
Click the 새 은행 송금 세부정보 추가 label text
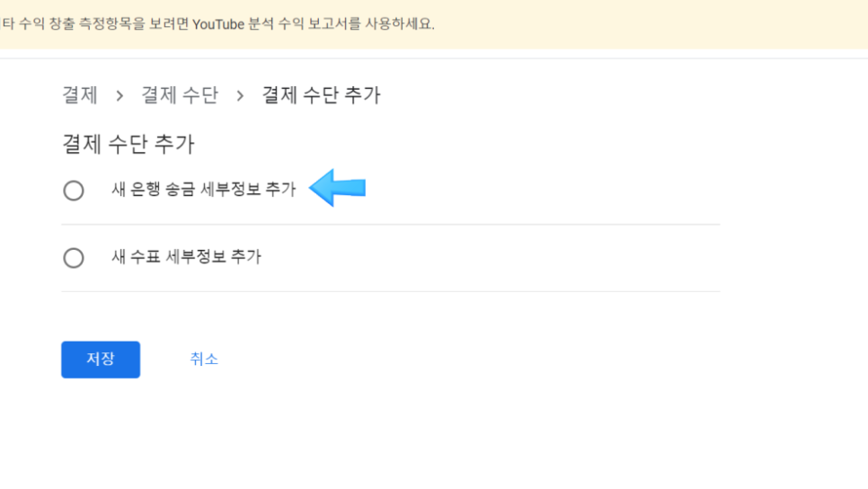pos(203,190)
